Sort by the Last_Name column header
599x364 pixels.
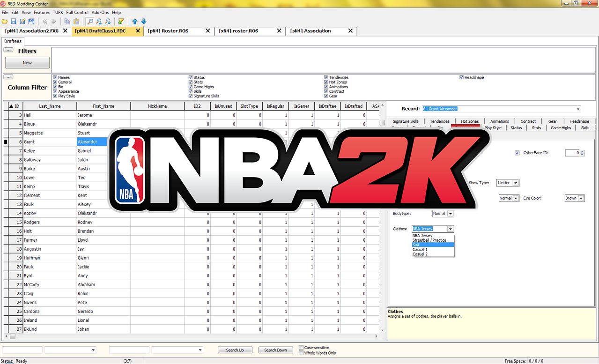[50, 106]
